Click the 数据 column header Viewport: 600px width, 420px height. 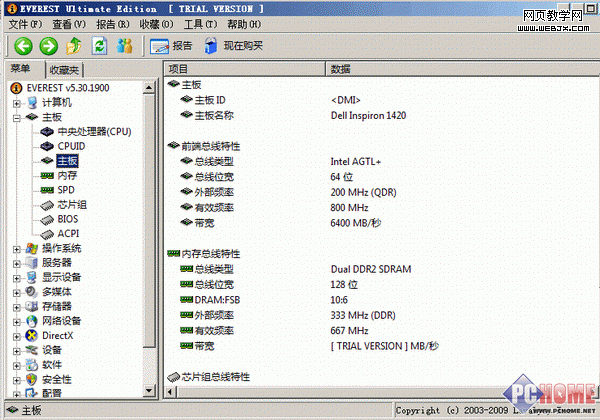340,69
